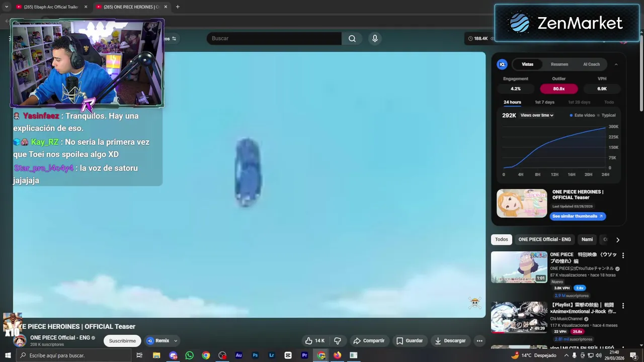Close the Elbaph Arc Official Trailer tab

coord(86,7)
